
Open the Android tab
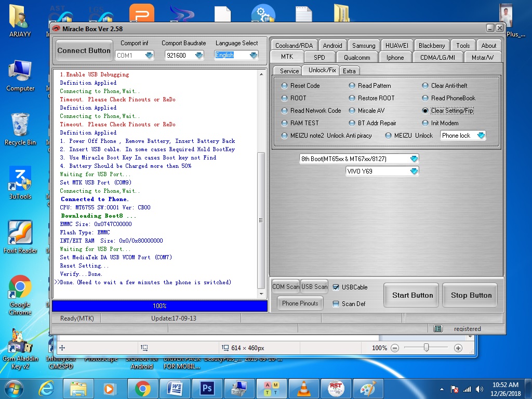point(332,46)
